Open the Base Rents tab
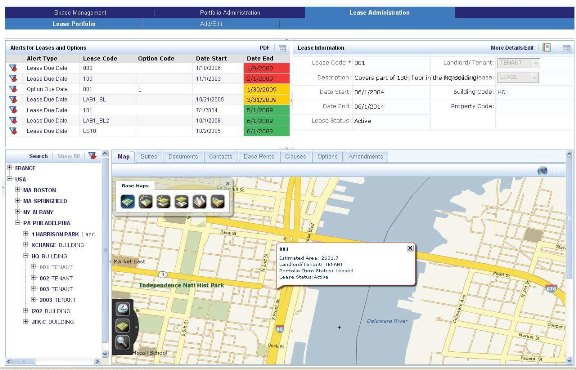Image resolution: width=576 pixels, height=370 pixels. [259, 157]
